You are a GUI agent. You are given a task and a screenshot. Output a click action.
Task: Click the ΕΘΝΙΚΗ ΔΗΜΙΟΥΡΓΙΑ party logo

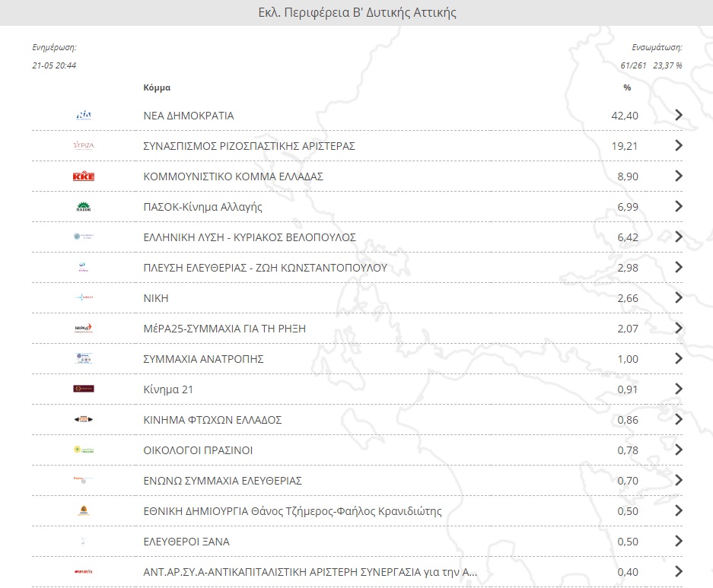(x=83, y=511)
